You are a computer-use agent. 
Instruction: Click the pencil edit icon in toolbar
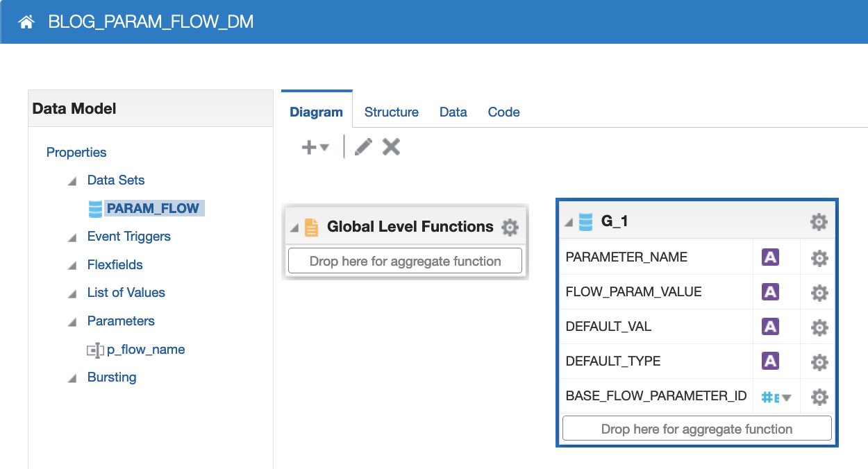tap(363, 146)
